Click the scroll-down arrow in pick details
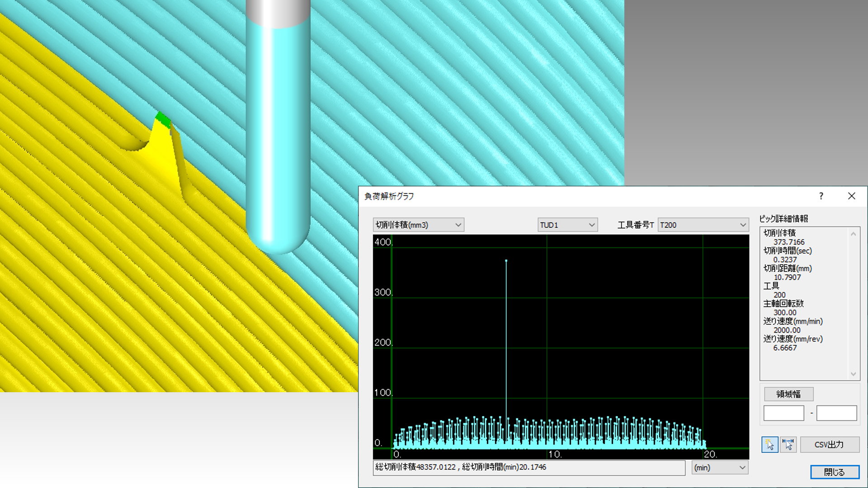This screenshot has width=868, height=488. click(853, 374)
